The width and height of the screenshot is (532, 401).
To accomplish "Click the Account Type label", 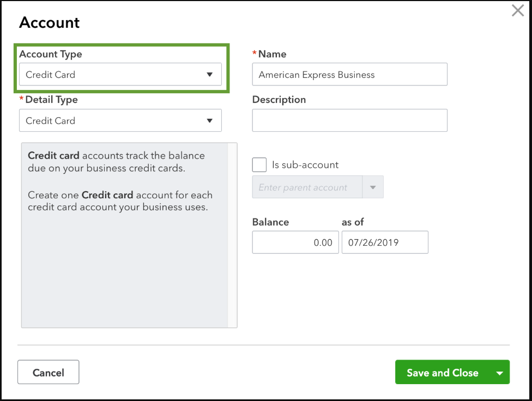I will coord(51,54).
